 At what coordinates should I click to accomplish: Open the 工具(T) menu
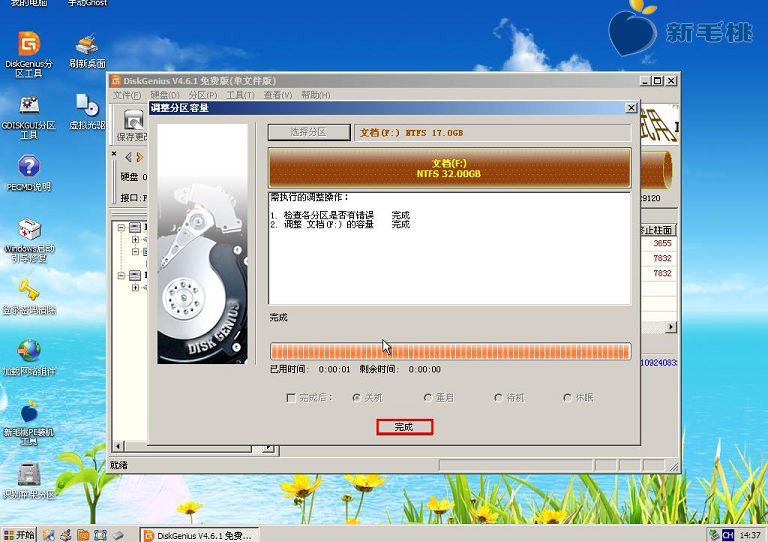pos(240,95)
